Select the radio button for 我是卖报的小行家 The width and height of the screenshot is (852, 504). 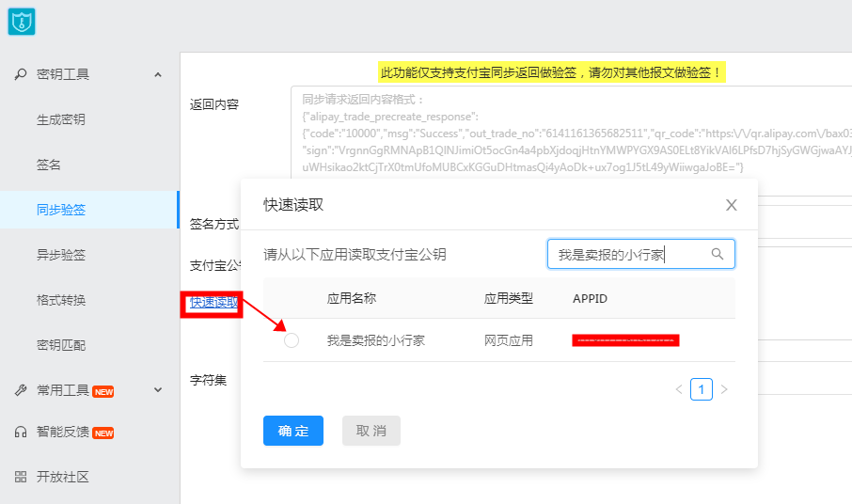coord(292,340)
